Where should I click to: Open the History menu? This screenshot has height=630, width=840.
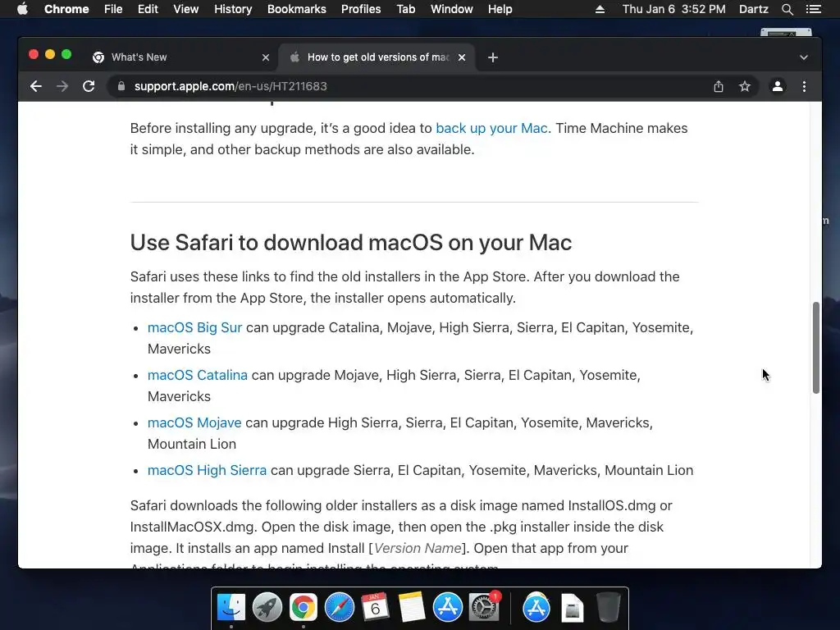tap(233, 9)
